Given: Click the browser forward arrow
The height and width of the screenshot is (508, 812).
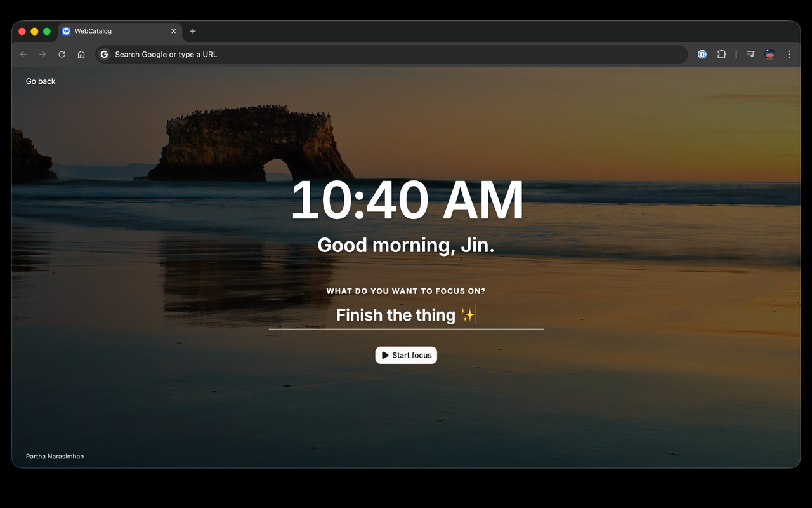Looking at the screenshot, I should point(43,55).
